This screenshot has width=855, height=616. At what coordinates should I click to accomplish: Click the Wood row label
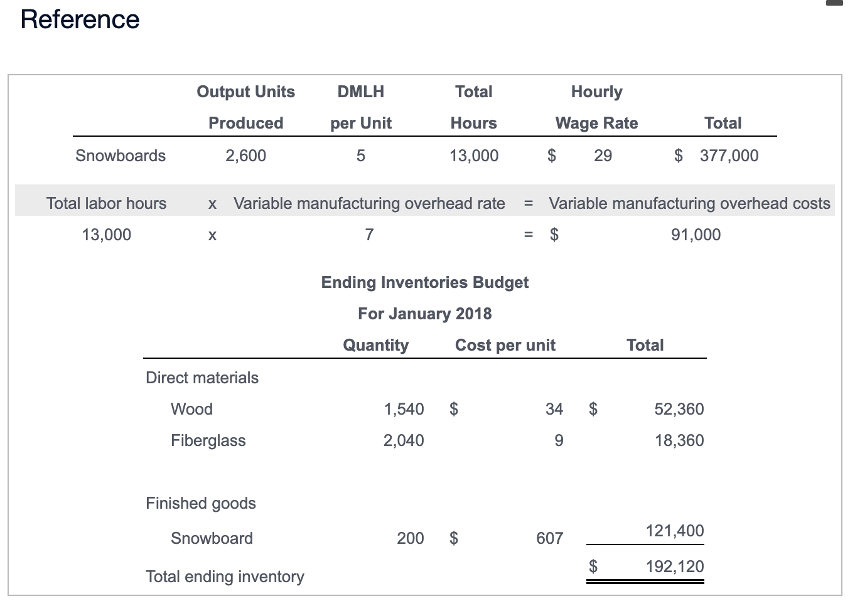[x=191, y=408]
